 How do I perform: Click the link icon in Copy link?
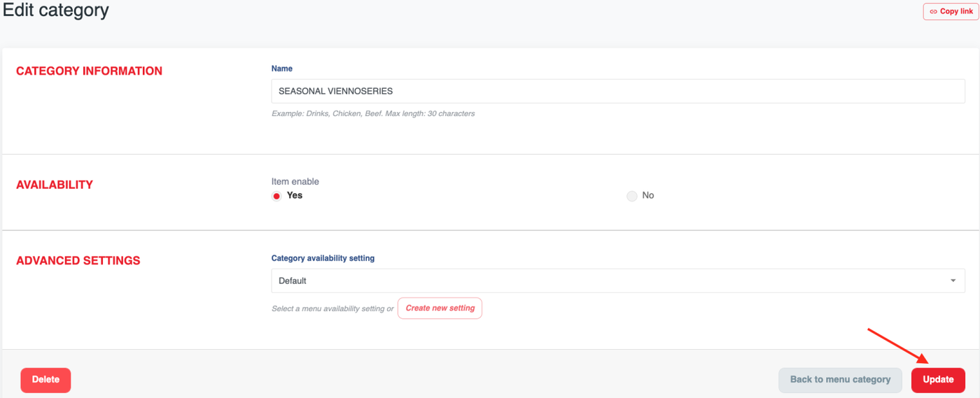(933, 12)
